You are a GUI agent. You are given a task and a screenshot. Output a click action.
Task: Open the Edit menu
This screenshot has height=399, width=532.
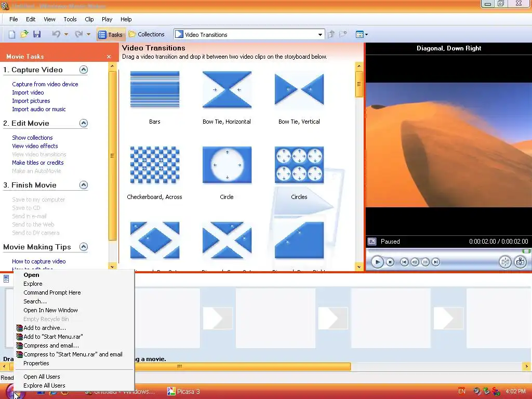(31, 19)
